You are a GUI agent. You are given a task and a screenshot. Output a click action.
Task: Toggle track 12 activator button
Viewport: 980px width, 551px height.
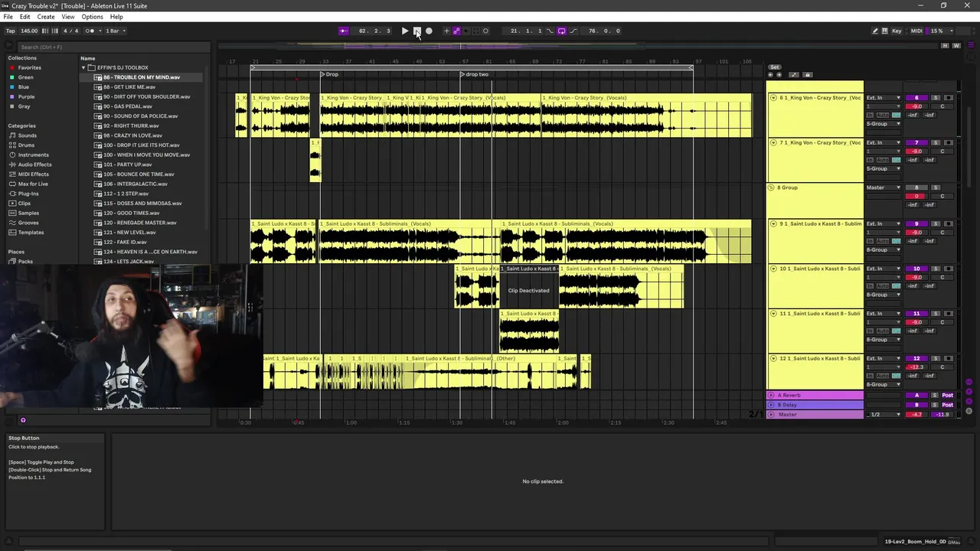click(916, 358)
